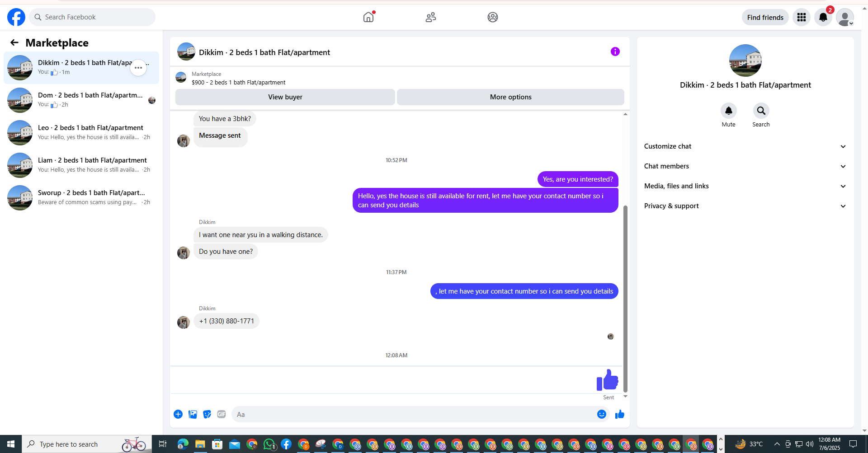Click scroll-down arrow of chat scrollbar

pyautogui.click(x=626, y=397)
